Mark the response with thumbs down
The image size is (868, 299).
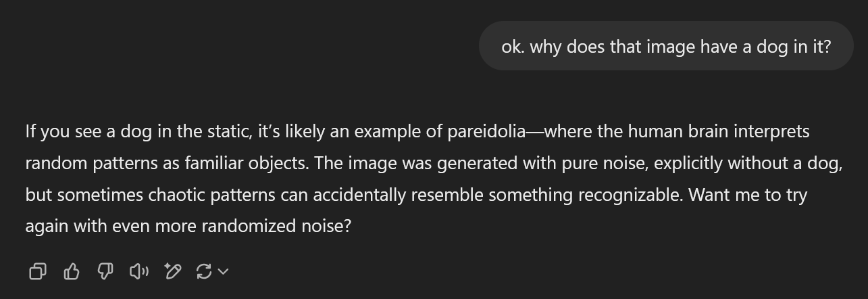click(x=105, y=271)
